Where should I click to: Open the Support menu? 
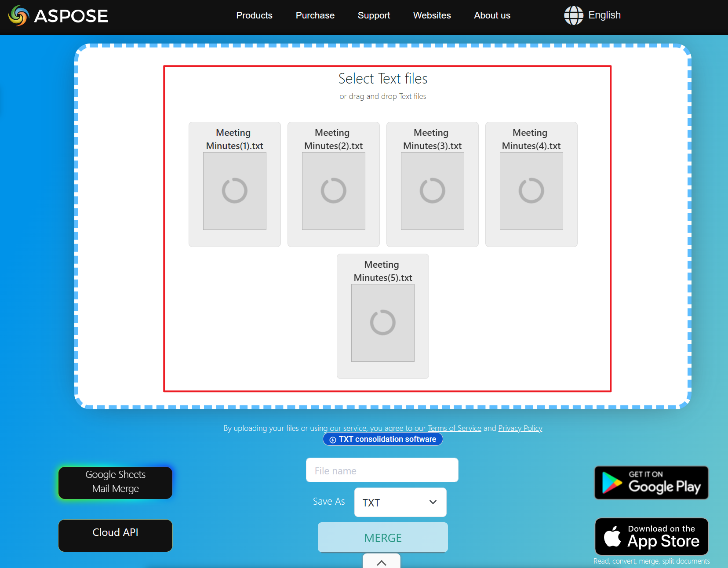coord(374,15)
